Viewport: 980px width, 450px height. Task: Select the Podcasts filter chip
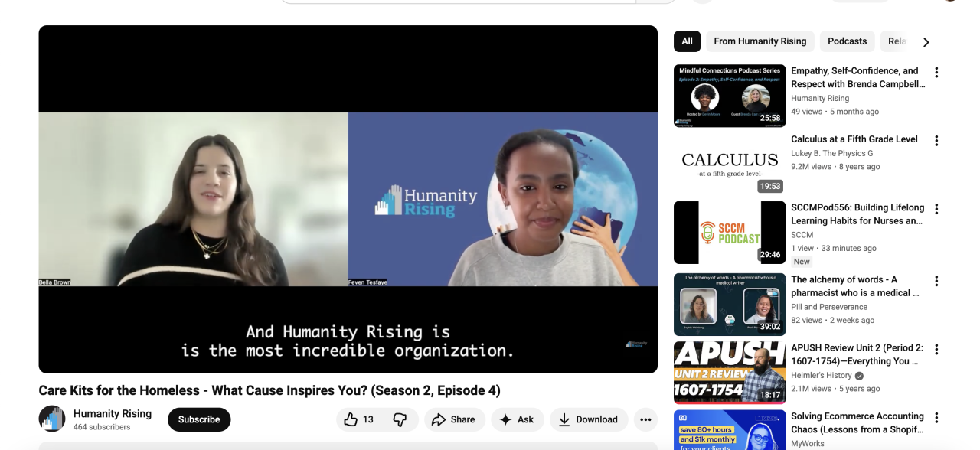click(x=847, y=41)
